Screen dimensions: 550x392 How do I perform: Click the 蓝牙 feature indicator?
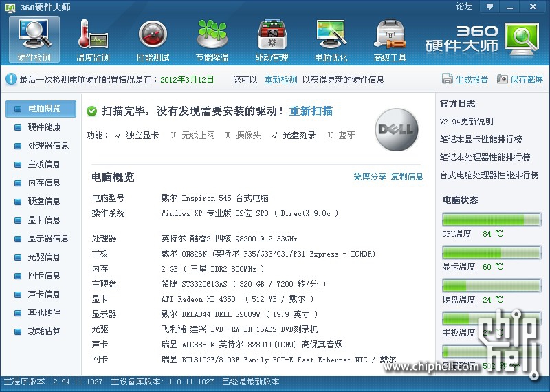click(x=341, y=135)
